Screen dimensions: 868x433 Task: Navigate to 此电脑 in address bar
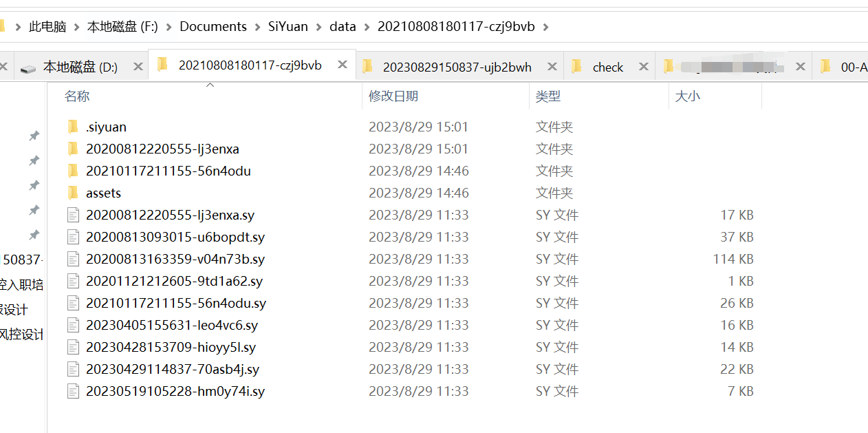tap(47, 27)
